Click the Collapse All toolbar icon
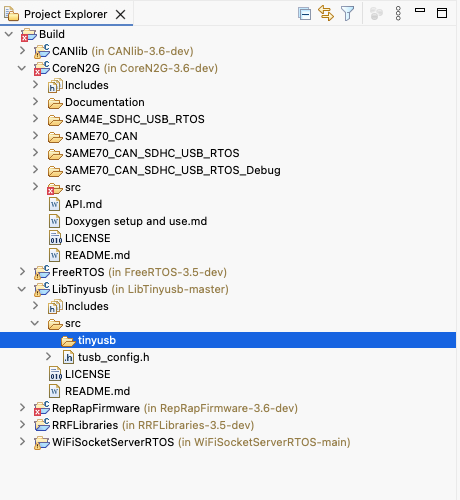Screen dimensions: 460x500 pyautogui.click(x=304, y=14)
